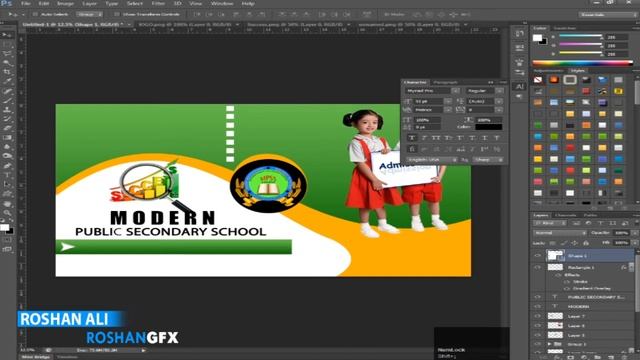Screen dimensions: 640x360
Task: Switch to the Paragraph tab
Action: point(445,82)
